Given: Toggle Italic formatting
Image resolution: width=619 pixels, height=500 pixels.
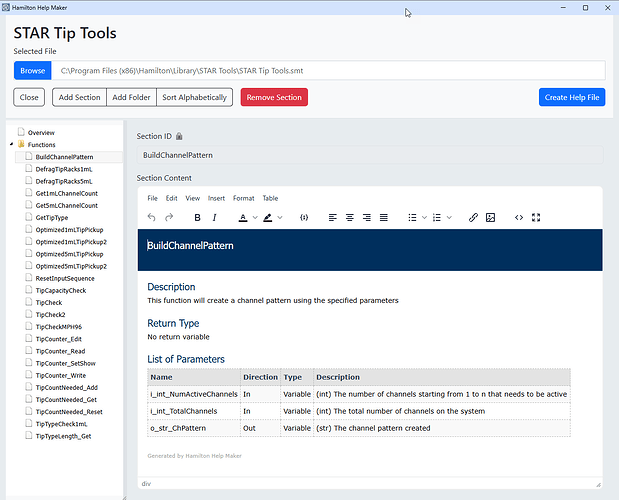Looking at the screenshot, I should coord(214,217).
